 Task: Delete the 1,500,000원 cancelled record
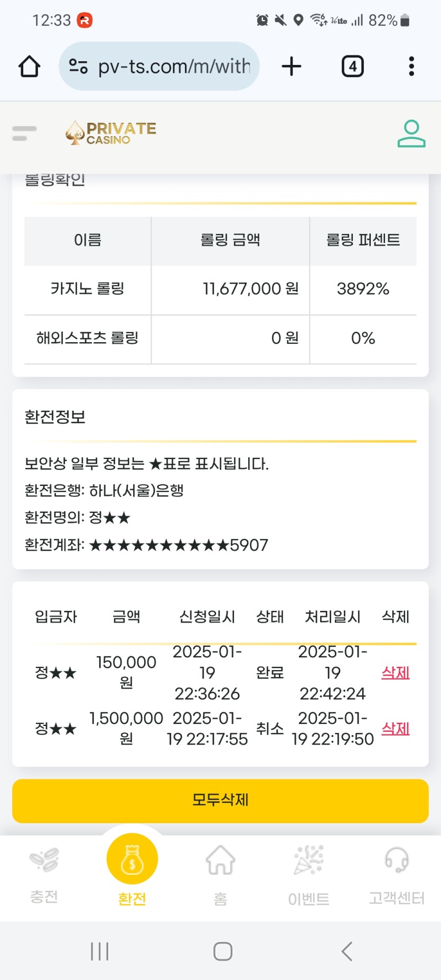396,729
